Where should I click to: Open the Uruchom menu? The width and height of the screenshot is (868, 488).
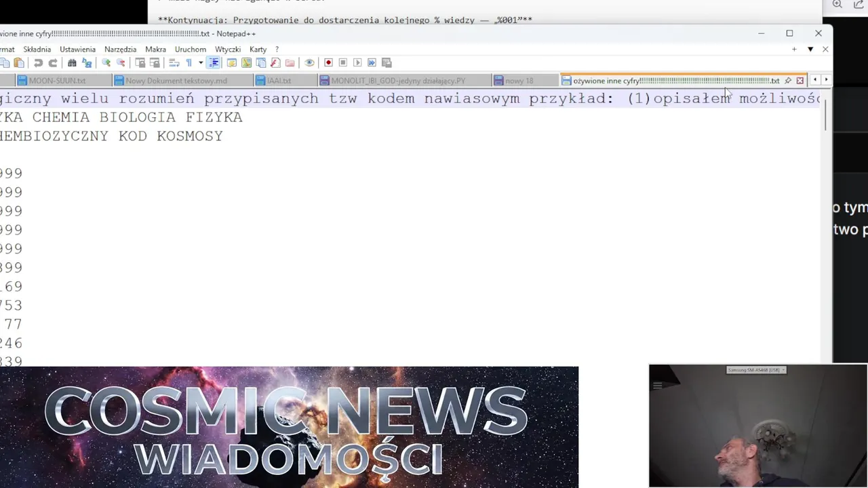coord(191,49)
